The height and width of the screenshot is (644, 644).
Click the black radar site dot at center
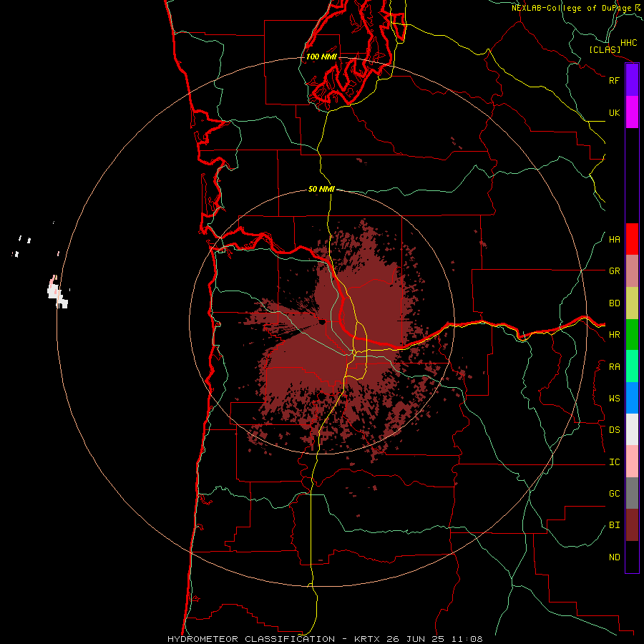(x=323, y=322)
